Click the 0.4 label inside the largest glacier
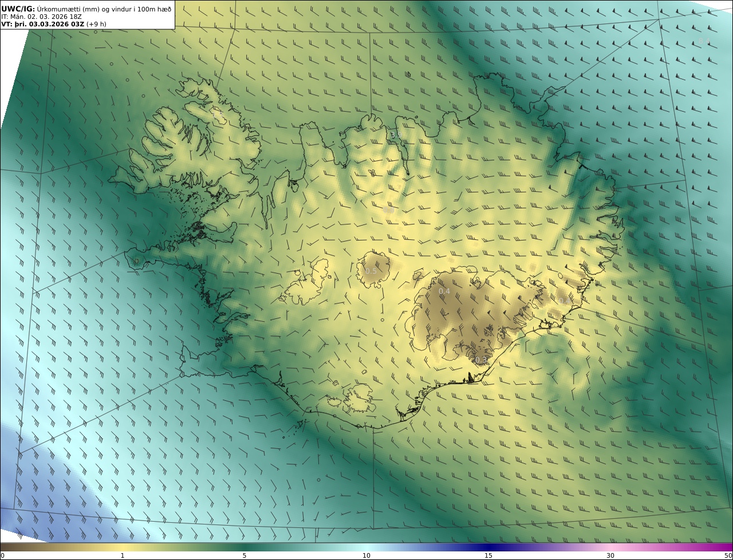Viewport: 733px width, 560px height. pyautogui.click(x=444, y=291)
